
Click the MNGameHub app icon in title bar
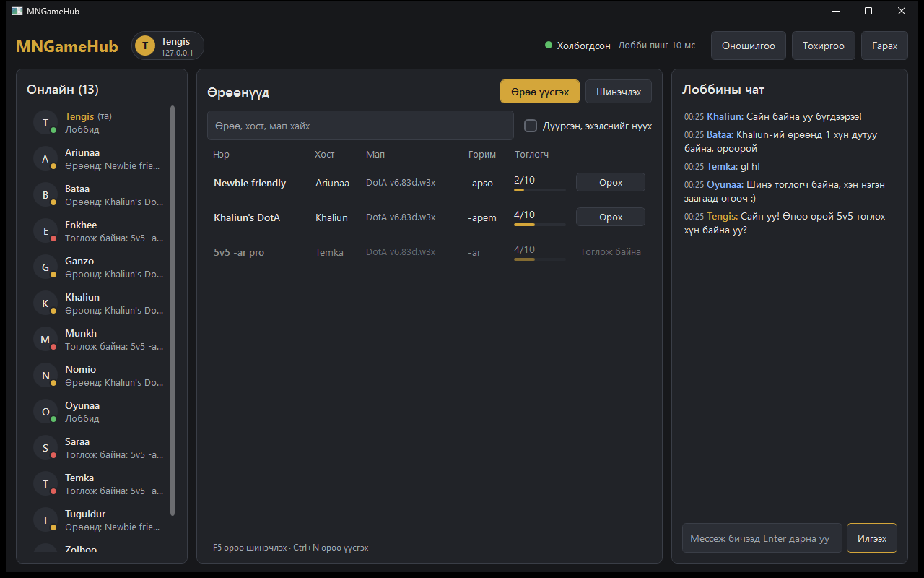(x=17, y=11)
